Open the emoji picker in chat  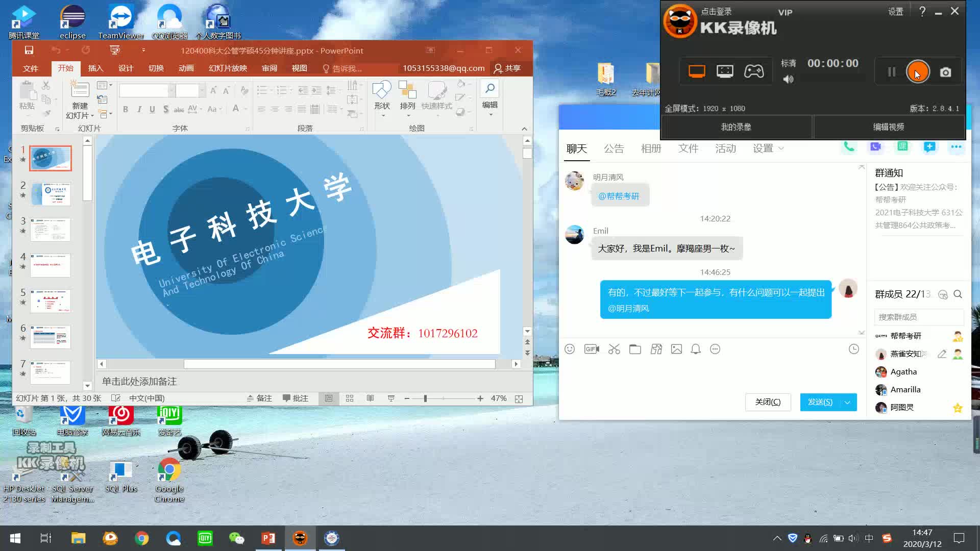point(570,349)
